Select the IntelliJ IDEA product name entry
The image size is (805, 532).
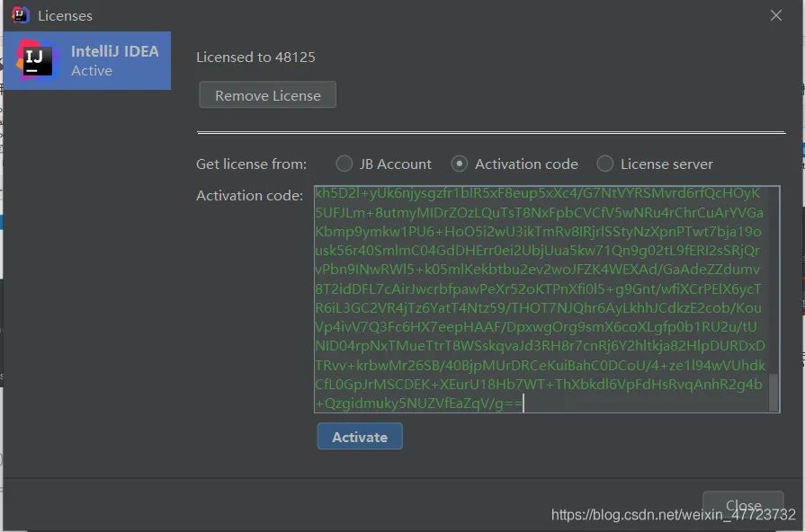pos(114,51)
